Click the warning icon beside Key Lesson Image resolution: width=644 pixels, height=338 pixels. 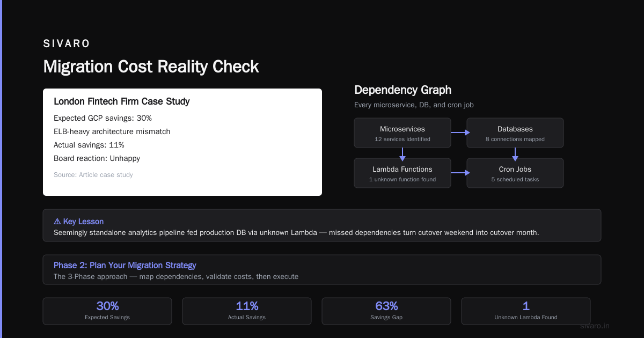(x=57, y=222)
